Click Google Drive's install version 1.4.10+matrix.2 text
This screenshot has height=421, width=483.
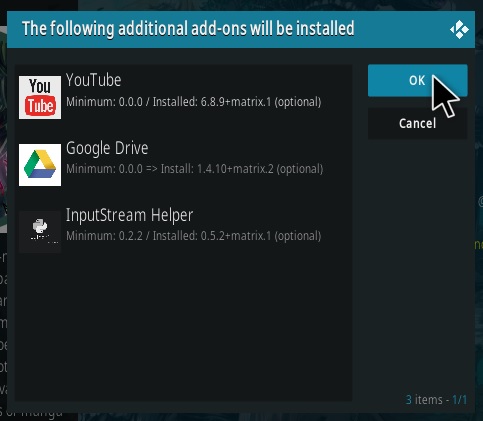point(235,169)
